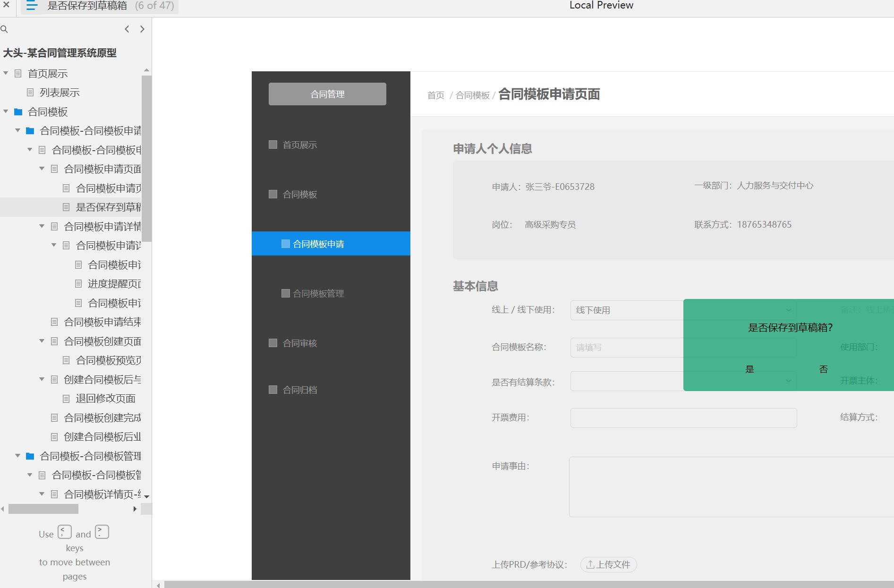Image resolution: width=894 pixels, height=588 pixels.
Task: Click the preview horizontal scrollbar left arrow
Action: [x=158, y=585]
